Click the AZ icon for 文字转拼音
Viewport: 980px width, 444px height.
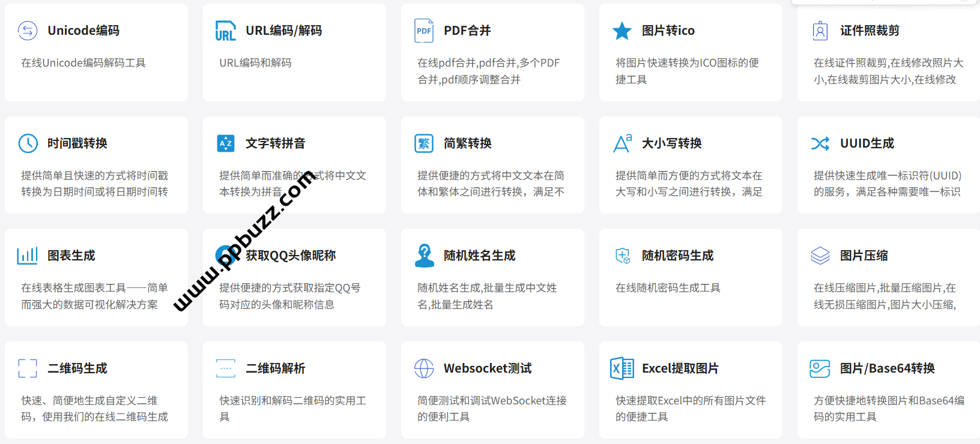click(x=226, y=143)
